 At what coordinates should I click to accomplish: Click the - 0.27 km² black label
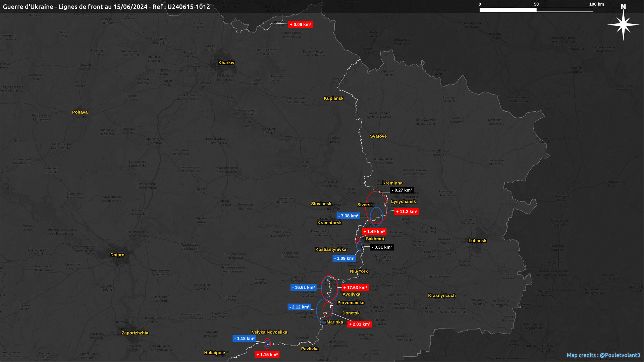pyautogui.click(x=402, y=190)
